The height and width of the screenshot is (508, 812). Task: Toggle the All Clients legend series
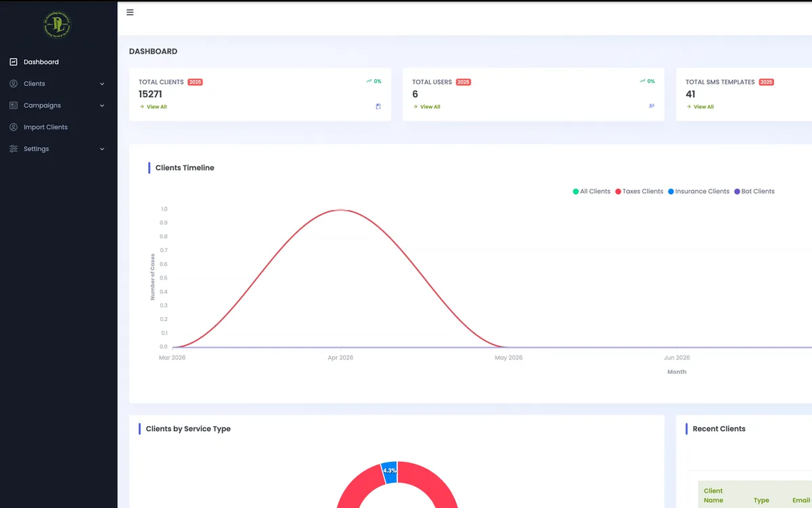591,192
